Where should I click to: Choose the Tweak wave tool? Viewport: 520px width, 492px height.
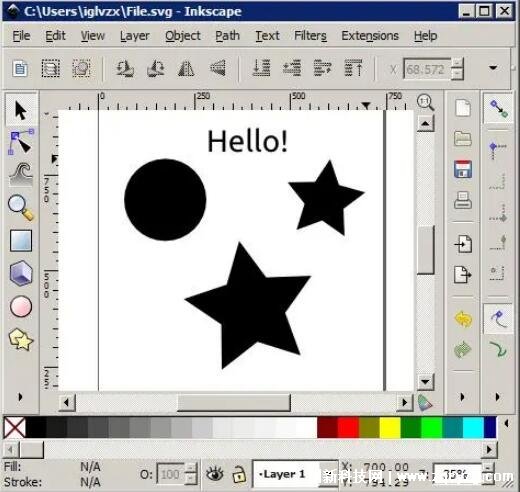(x=21, y=174)
